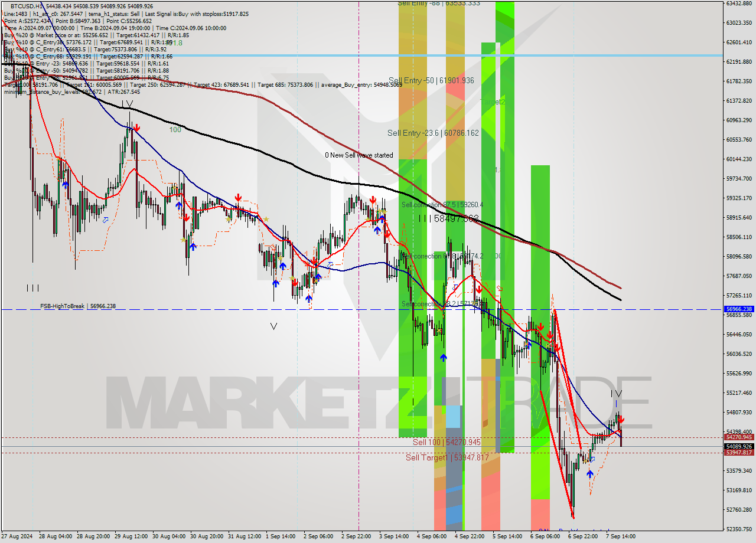Viewport: 756px width, 543px height.
Task: Click the 55217.460 price axis label
Action: pyautogui.click(x=739, y=392)
